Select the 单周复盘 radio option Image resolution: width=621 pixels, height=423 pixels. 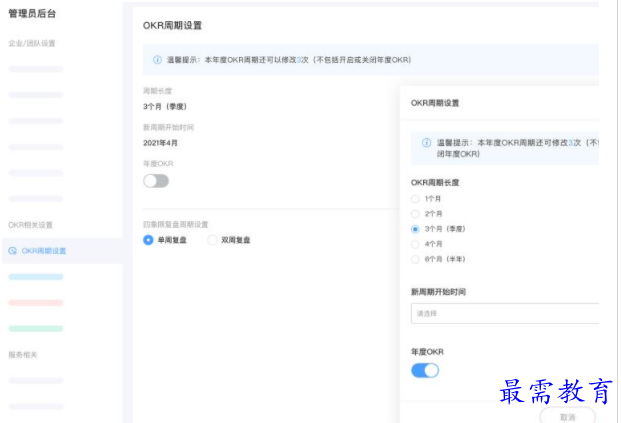[148, 240]
